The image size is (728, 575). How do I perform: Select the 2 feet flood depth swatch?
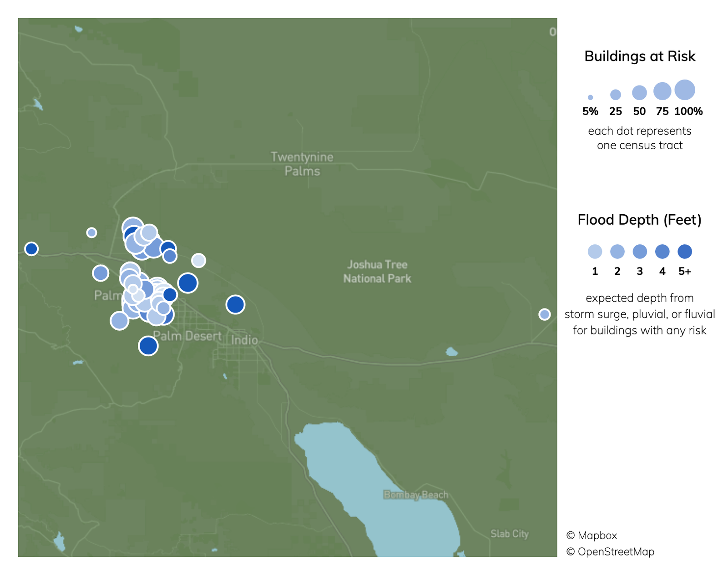point(617,252)
